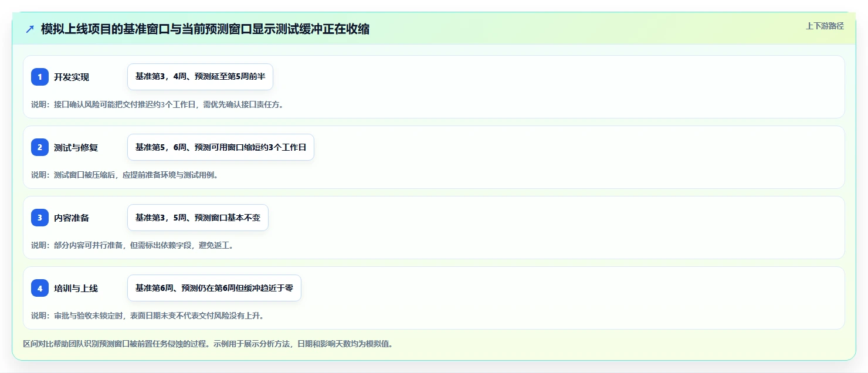Select the 开发实现 stage label

pos(72,77)
